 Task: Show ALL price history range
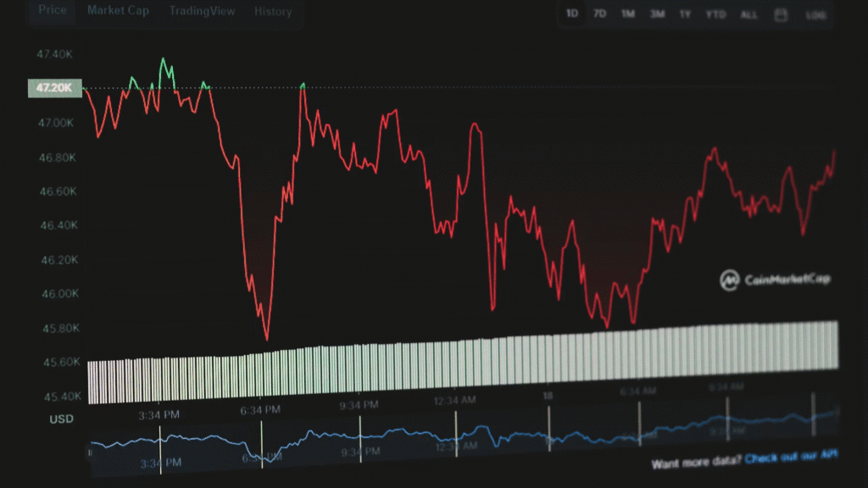[x=749, y=14]
